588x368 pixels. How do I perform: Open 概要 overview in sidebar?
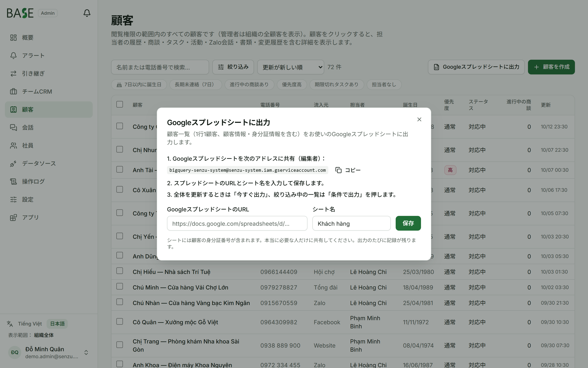point(49,37)
